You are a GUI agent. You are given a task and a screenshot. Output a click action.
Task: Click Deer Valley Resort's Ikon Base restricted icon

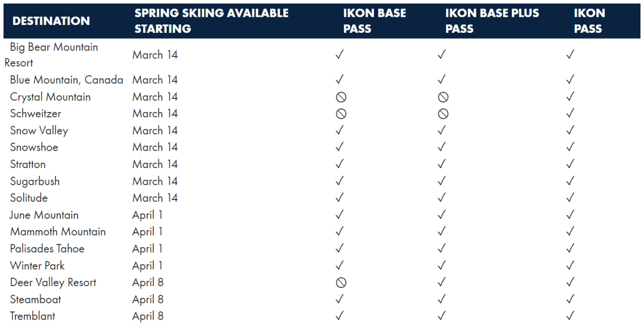tap(341, 283)
